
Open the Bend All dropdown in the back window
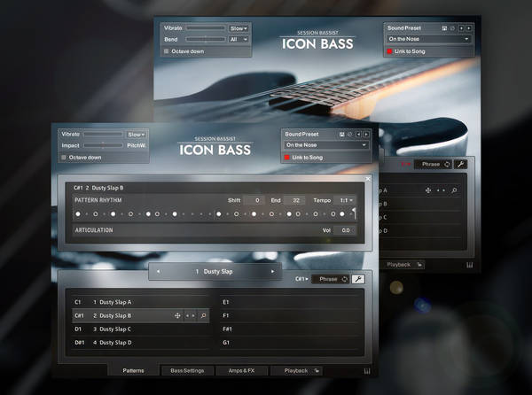click(x=239, y=40)
